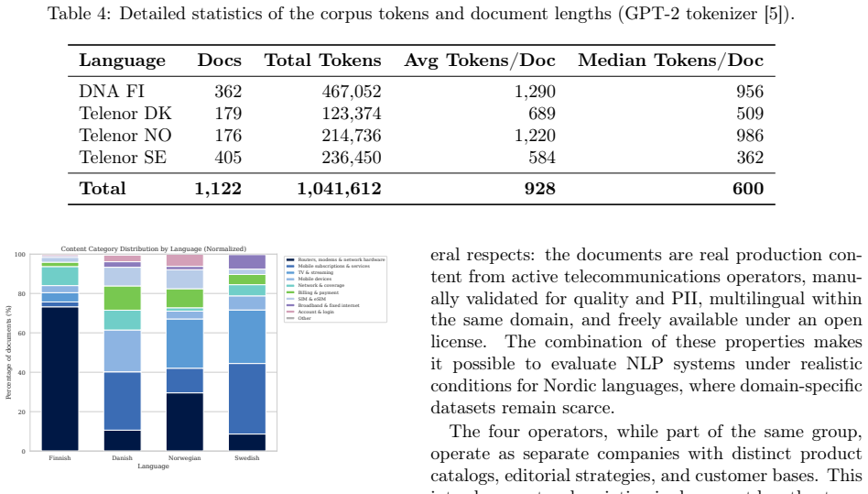Click the total tokens value 1,041,612
Screen dimensions: 868x494
pos(340,189)
